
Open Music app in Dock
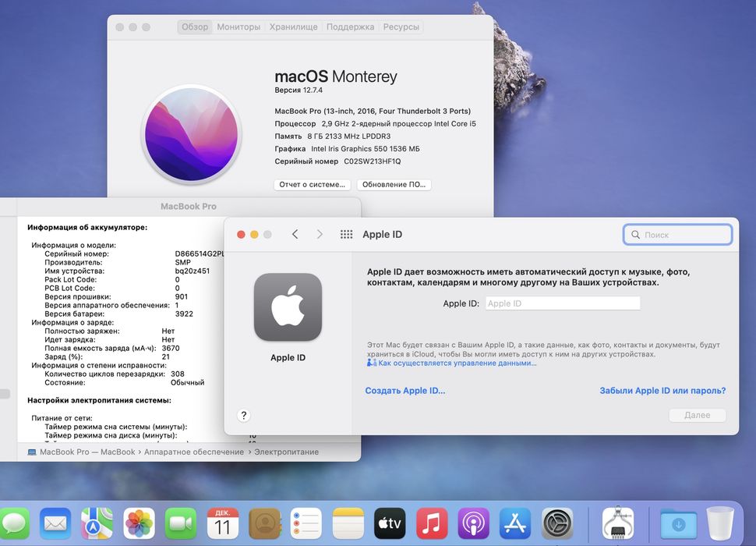pyautogui.click(x=432, y=523)
